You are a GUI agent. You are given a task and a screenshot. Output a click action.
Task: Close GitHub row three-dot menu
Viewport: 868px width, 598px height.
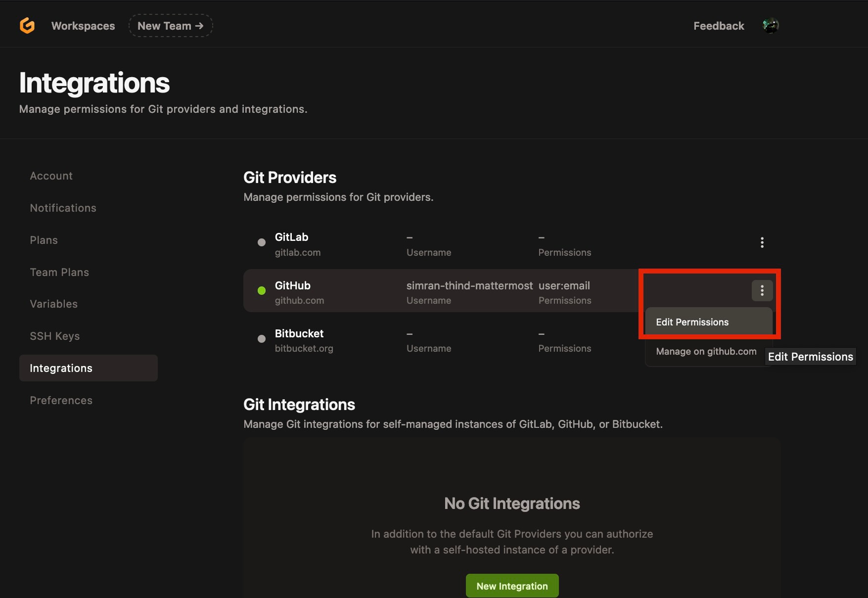pyautogui.click(x=762, y=290)
